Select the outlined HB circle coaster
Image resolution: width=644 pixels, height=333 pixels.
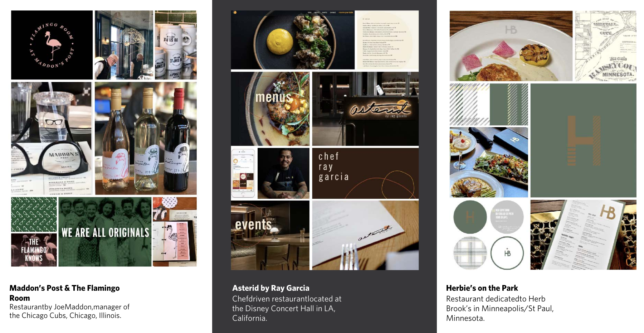[x=507, y=253]
